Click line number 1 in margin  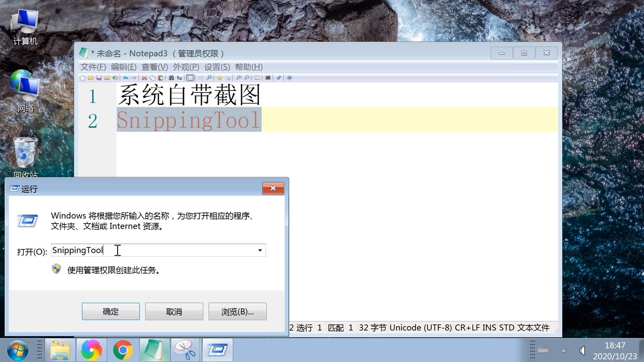93,96
